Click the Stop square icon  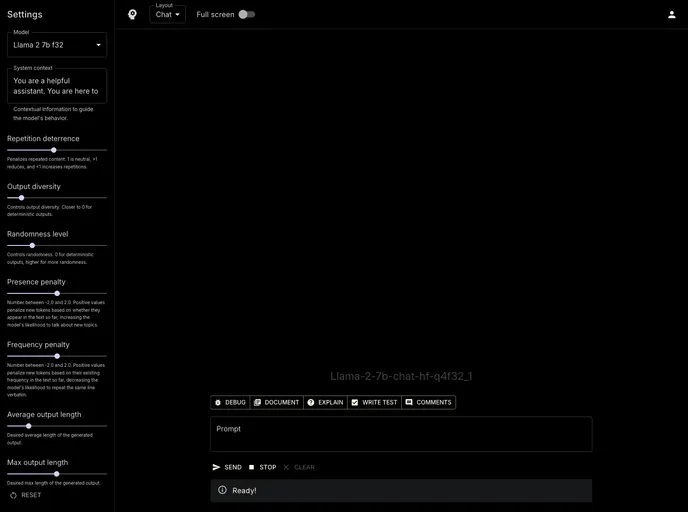click(x=251, y=467)
